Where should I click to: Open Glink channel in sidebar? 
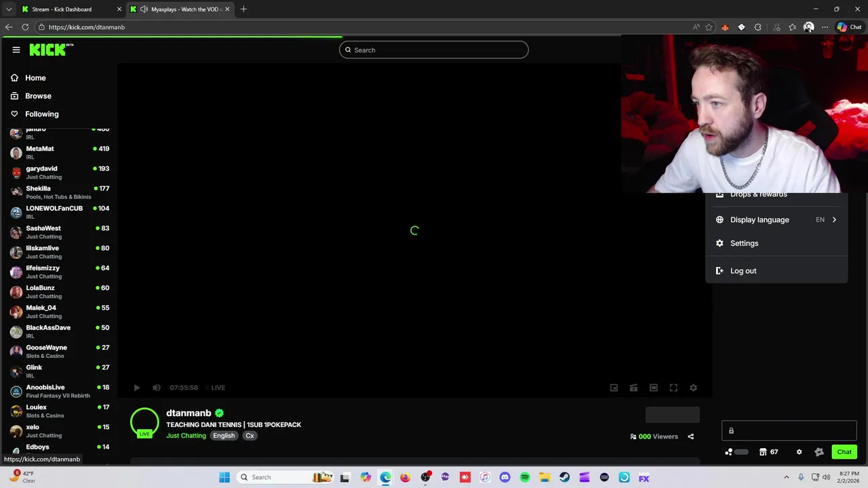(x=60, y=371)
